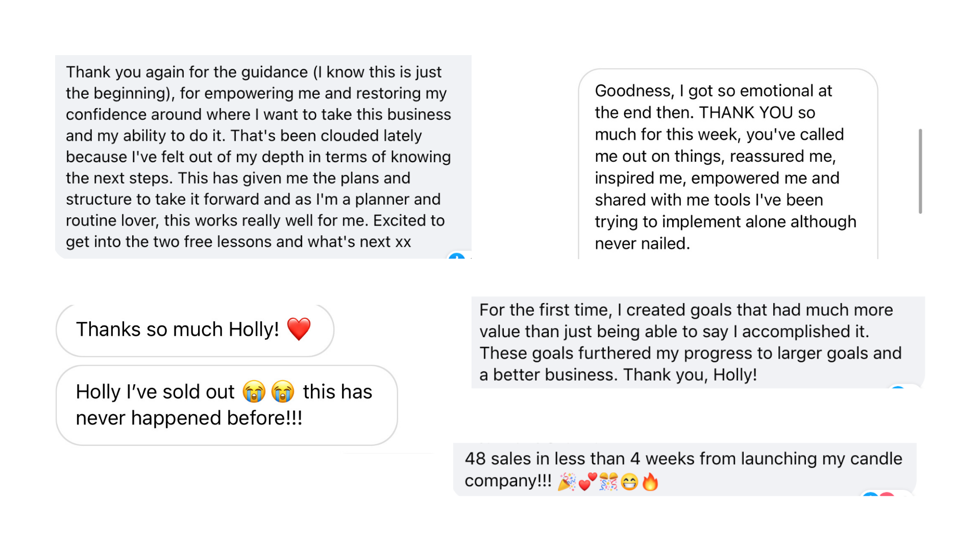980x551 pixels.
Task: Click the confetti ball emoji in candle message
Action: click(608, 481)
